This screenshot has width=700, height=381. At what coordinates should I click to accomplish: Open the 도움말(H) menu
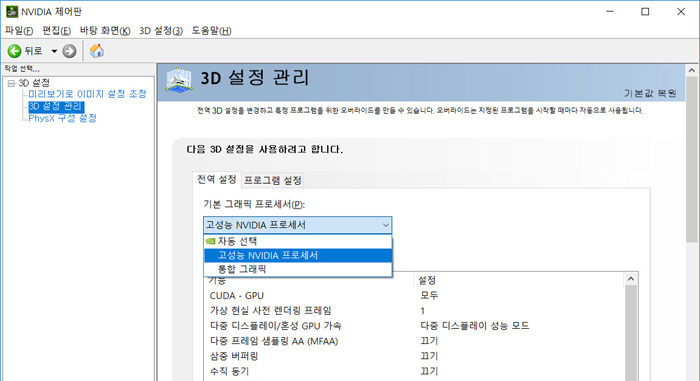coord(212,31)
